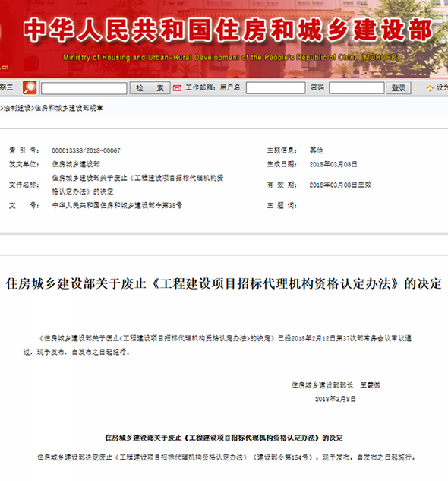448x481 pixels.
Task: Focus the 用户名 username input field
Action: pyautogui.click(x=276, y=88)
